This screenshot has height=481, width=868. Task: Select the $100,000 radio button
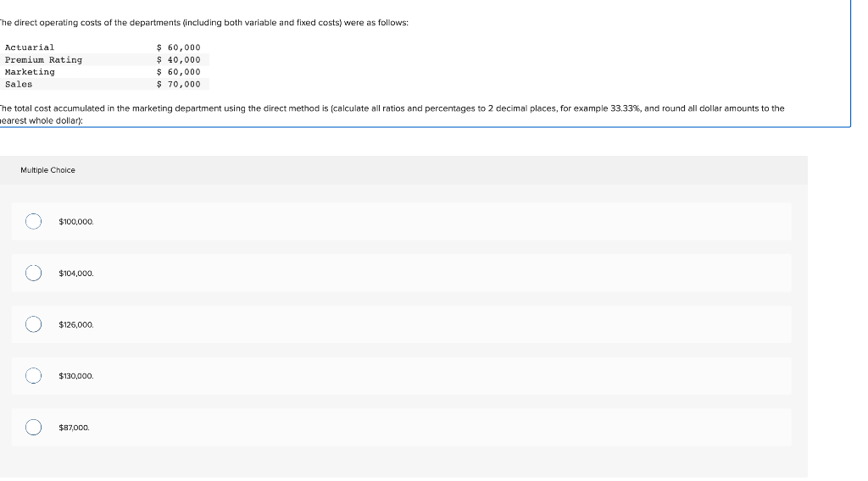[x=33, y=221]
